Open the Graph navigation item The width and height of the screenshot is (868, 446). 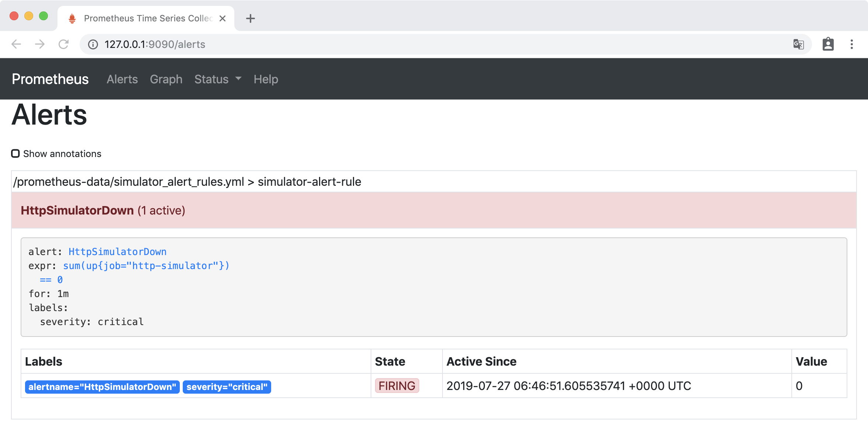coord(166,79)
